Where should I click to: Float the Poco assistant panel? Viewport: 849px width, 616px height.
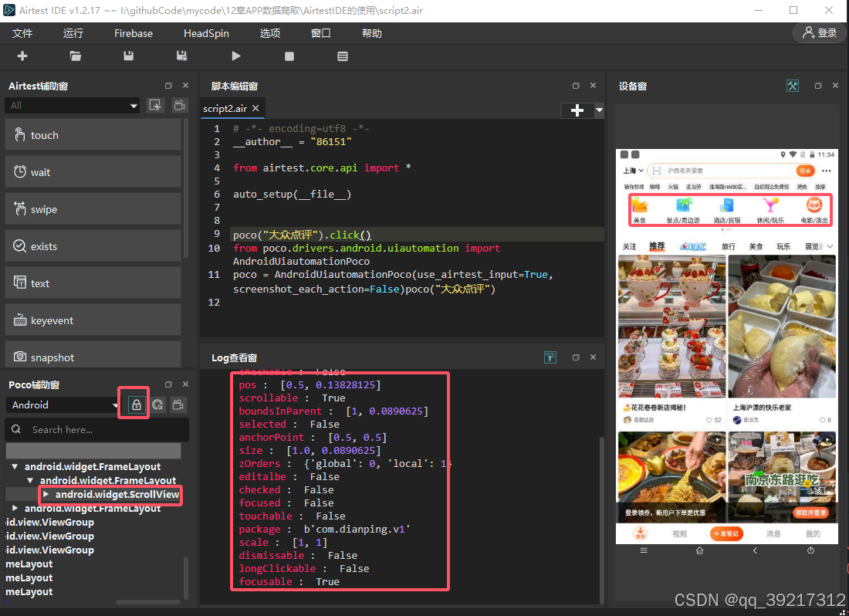168,384
